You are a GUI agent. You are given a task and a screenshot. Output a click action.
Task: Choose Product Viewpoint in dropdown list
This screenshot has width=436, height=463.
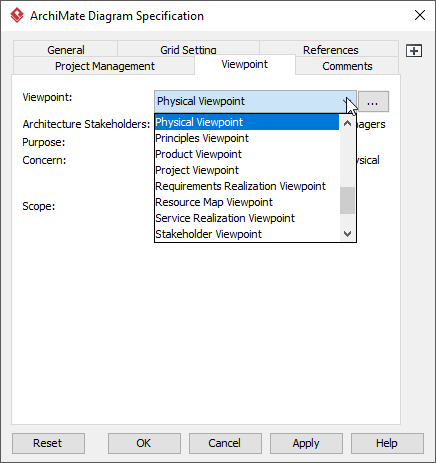[x=247, y=154]
